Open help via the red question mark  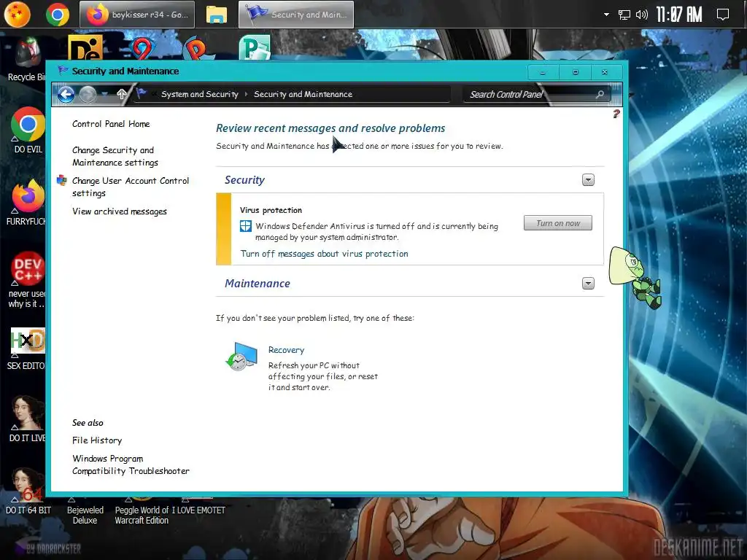click(616, 114)
